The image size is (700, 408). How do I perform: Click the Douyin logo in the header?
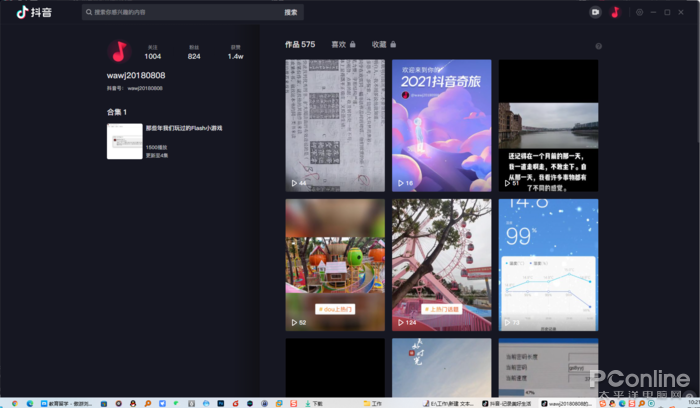click(34, 12)
